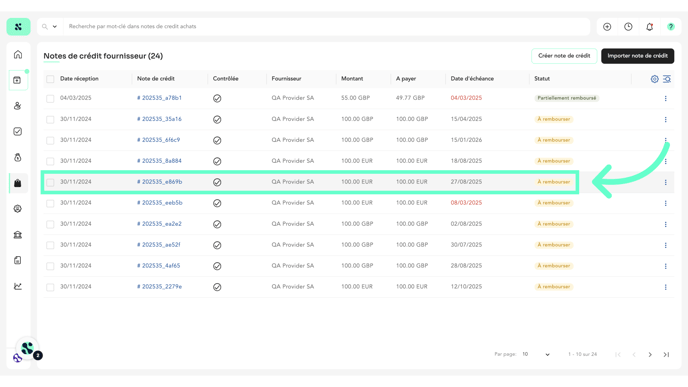Check the box for credit note 202535_6f6c9
Image resolution: width=688 pixels, height=387 pixels.
(50, 140)
